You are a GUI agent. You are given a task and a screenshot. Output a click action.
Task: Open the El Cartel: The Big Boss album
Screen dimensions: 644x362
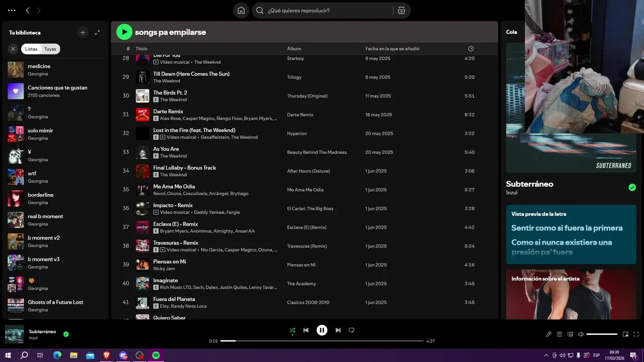coord(310,209)
